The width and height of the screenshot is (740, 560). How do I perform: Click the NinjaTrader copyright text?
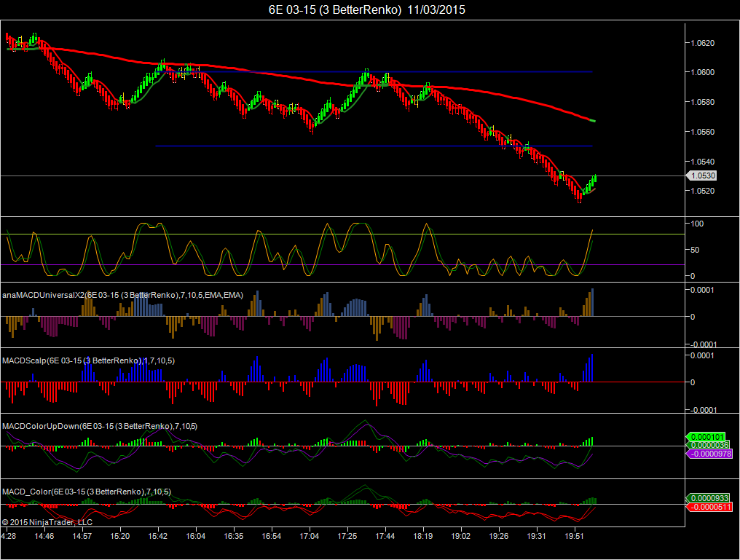tap(47, 522)
